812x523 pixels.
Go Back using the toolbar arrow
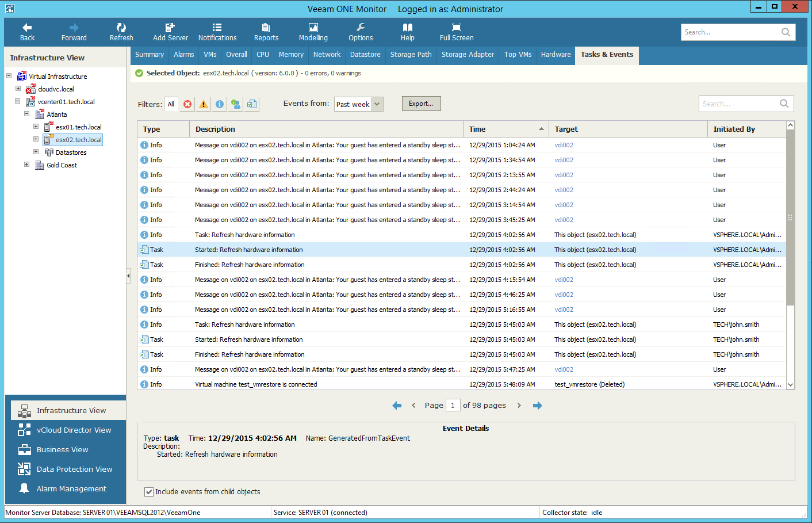[x=27, y=32]
